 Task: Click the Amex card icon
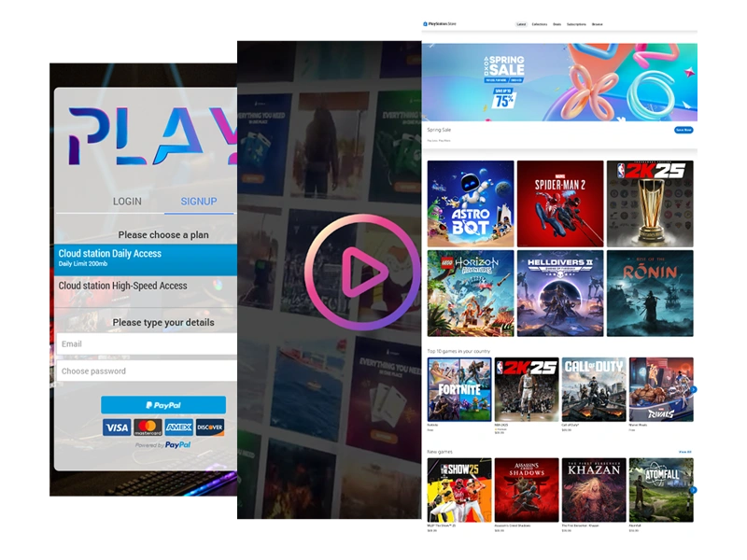point(179,427)
